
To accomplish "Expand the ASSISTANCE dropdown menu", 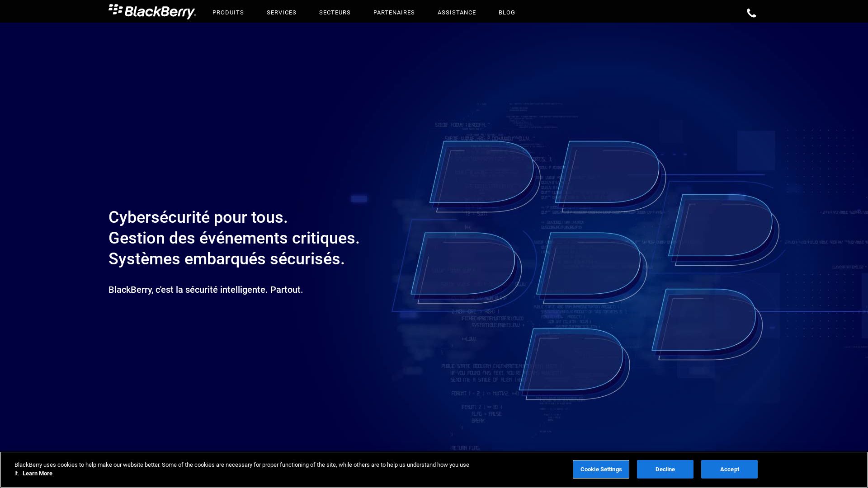I will tap(457, 12).
